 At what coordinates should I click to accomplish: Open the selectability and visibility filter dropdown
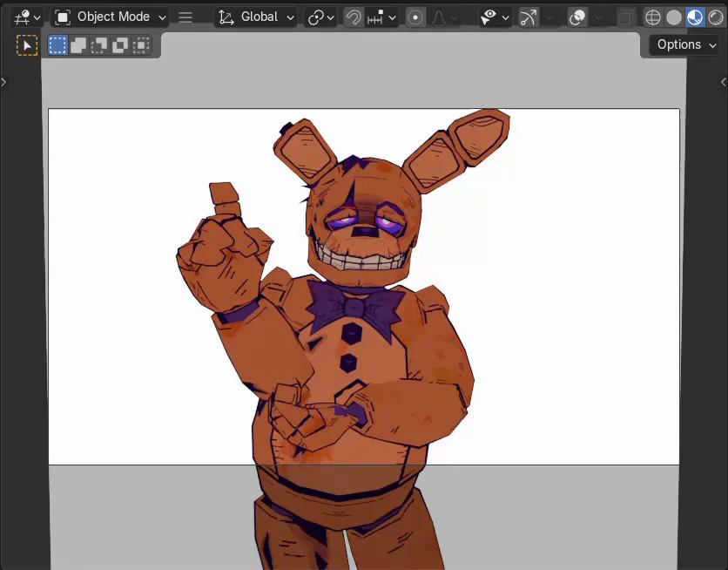pos(495,17)
